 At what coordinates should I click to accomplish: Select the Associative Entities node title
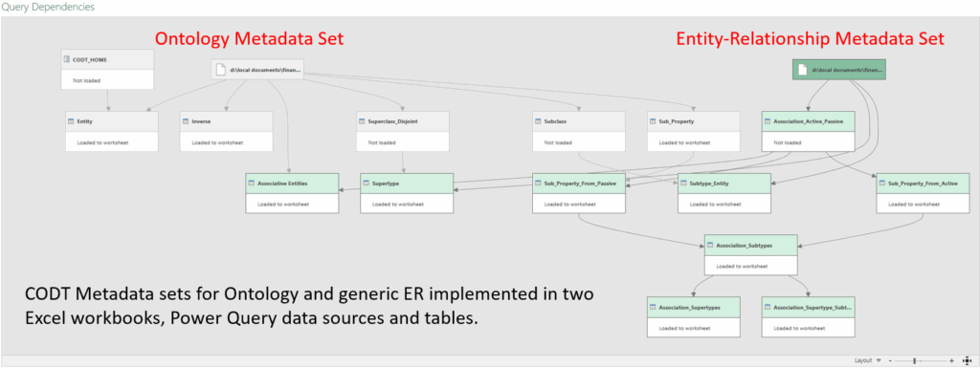click(282, 184)
